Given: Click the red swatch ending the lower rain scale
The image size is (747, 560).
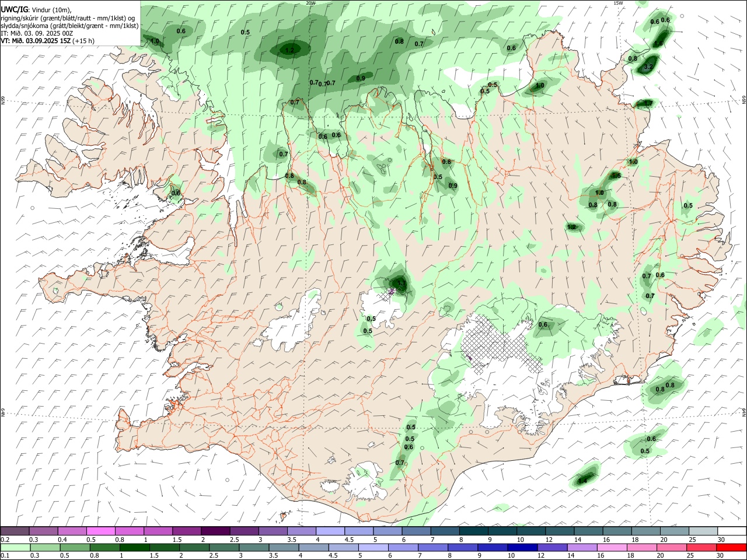Looking at the screenshot, I should (x=732, y=547).
